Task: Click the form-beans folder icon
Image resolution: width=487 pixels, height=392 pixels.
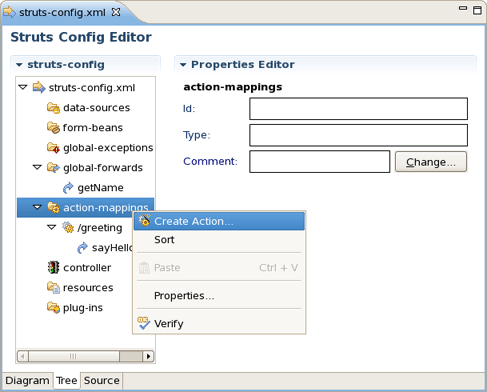Action: click(53, 128)
